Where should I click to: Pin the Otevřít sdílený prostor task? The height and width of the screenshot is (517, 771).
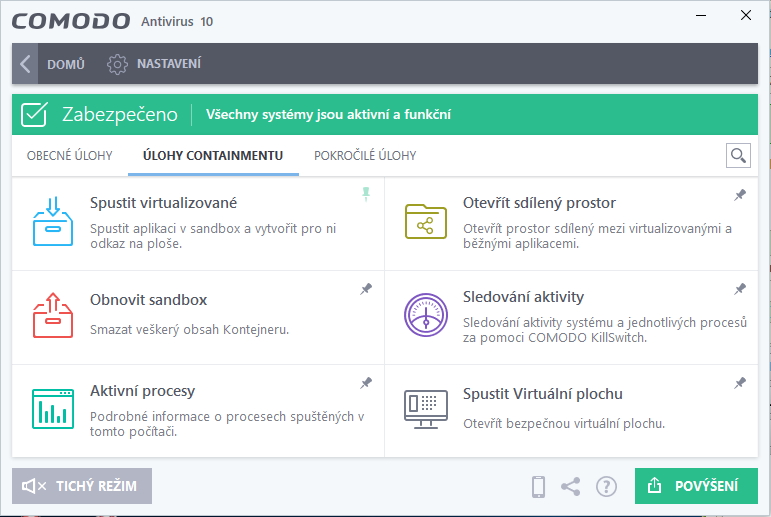(x=740, y=195)
